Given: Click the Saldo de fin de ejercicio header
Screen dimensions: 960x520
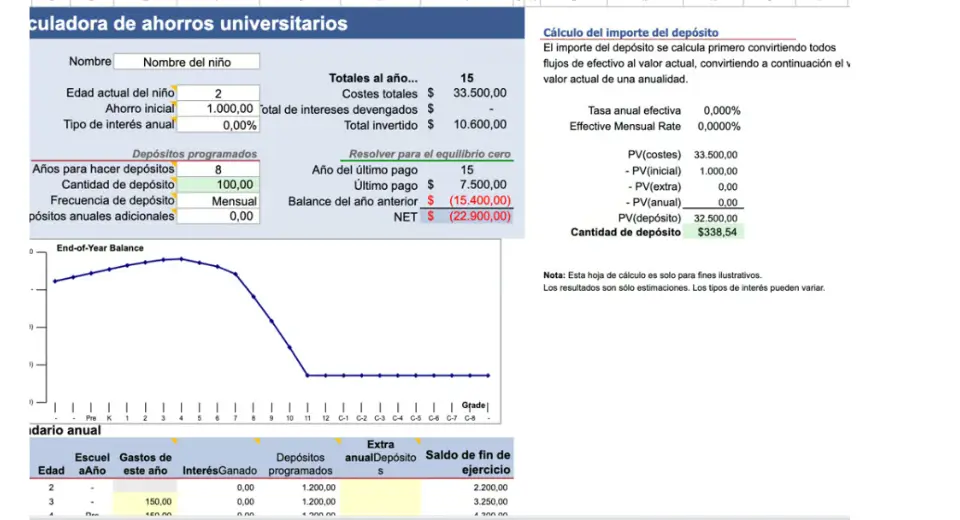Looking at the screenshot, I should click(x=468, y=462).
